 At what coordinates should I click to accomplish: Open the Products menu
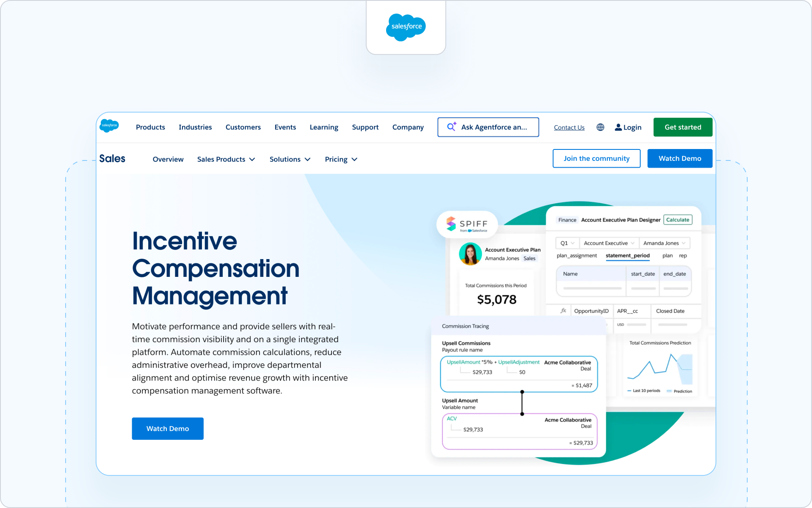[150, 127]
